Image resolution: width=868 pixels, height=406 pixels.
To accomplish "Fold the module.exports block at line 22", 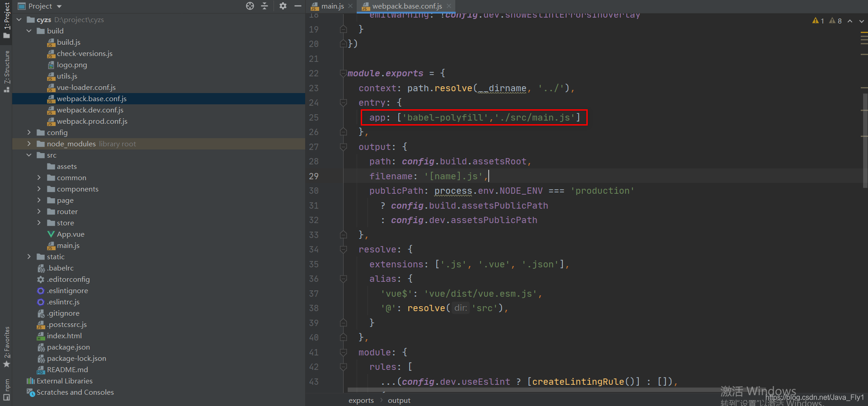I will click(x=343, y=73).
